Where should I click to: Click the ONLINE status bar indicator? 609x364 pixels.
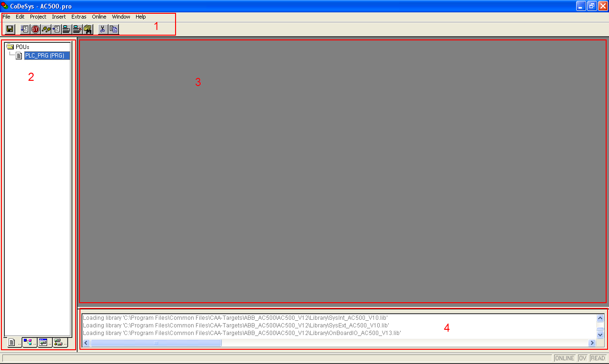click(565, 358)
